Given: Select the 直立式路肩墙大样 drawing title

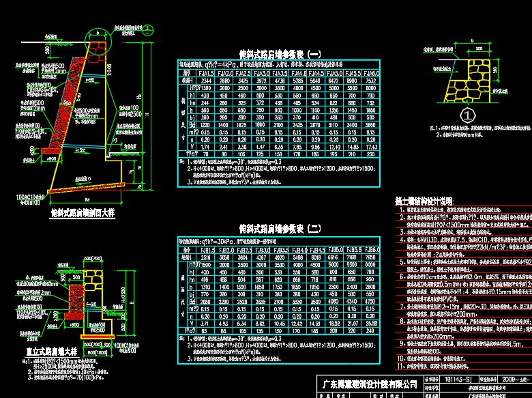Looking at the screenshot, I should pyautogui.click(x=52, y=352).
